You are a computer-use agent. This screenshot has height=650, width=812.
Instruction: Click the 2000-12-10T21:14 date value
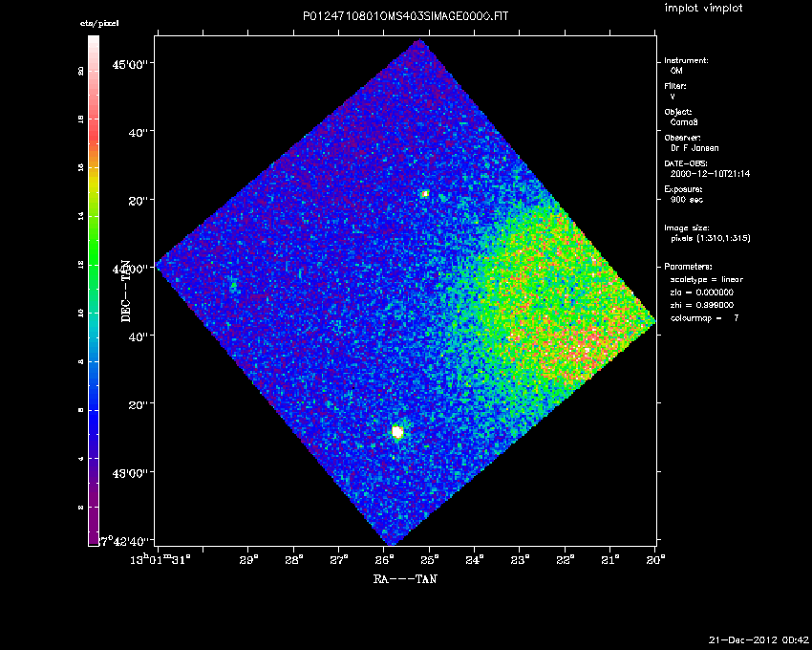[x=710, y=174]
